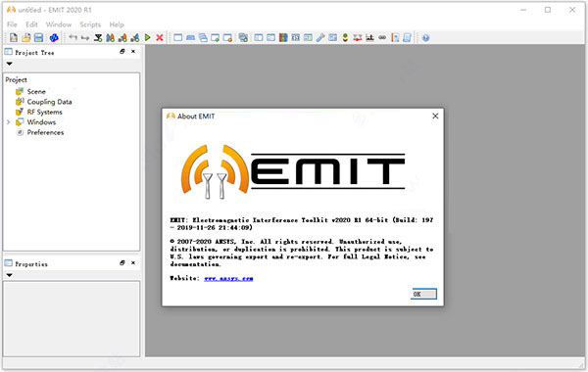The image size is (588, 372).
Task: Open the Help menu
Action: point(117,24)
